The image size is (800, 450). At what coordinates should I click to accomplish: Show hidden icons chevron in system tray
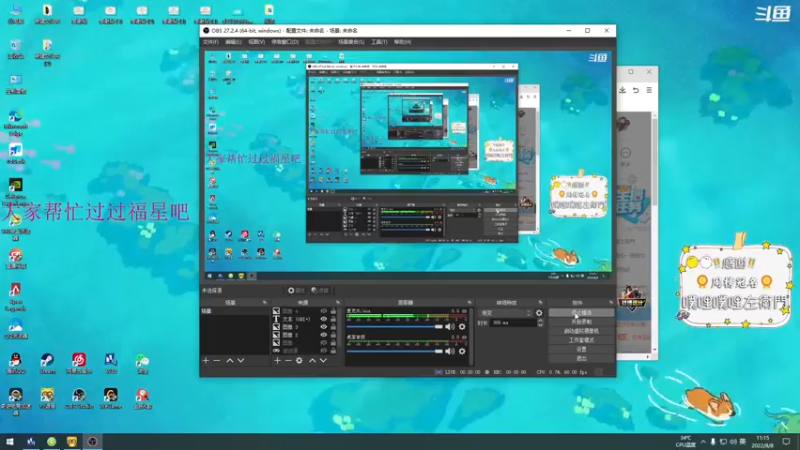(x=703, y=441)
